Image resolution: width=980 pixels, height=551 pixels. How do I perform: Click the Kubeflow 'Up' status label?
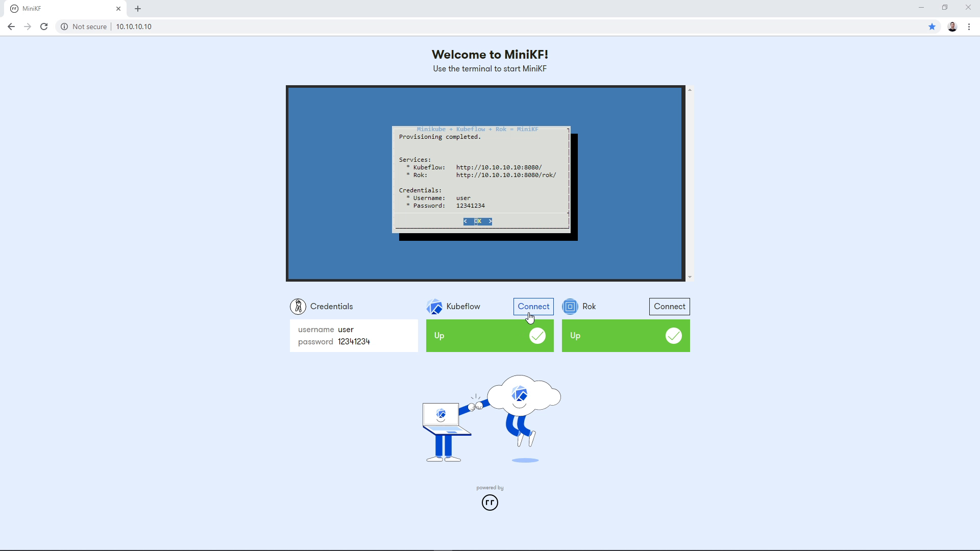point(439,336)
